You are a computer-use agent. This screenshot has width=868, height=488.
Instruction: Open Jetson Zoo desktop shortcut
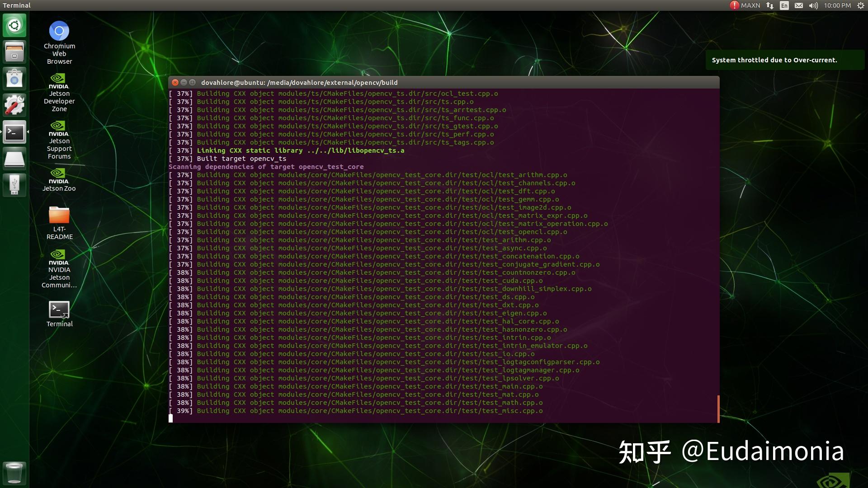(59, 176)
